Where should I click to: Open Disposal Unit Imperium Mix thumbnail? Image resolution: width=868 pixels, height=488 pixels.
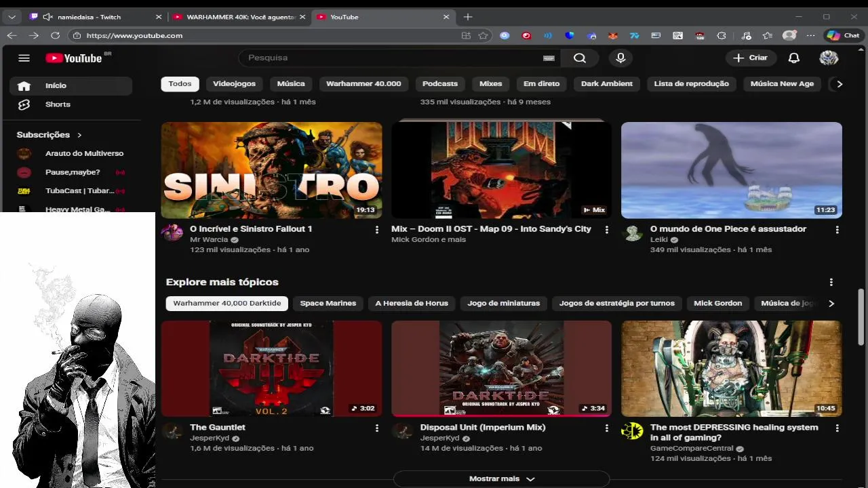pos(501,369)
